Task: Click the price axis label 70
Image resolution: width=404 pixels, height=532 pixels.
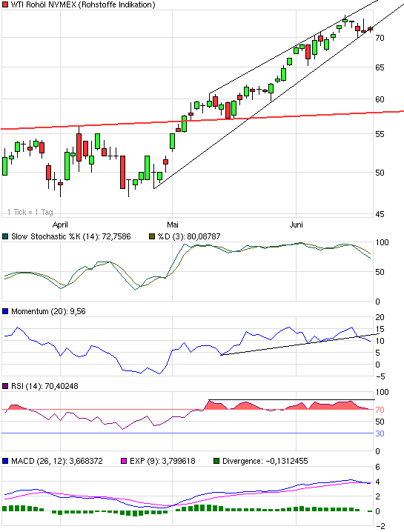Action: coord(380,38)
